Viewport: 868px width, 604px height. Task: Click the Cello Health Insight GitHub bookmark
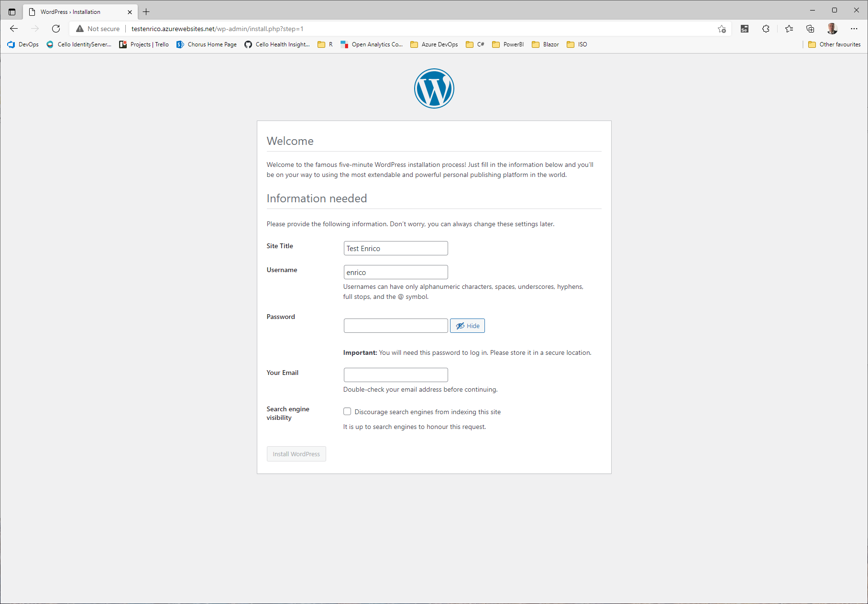(x=277, y=44)
